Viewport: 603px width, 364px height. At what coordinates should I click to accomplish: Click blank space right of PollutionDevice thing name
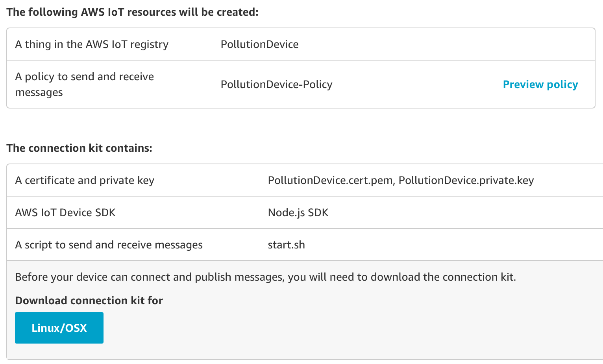coord(433,44)
